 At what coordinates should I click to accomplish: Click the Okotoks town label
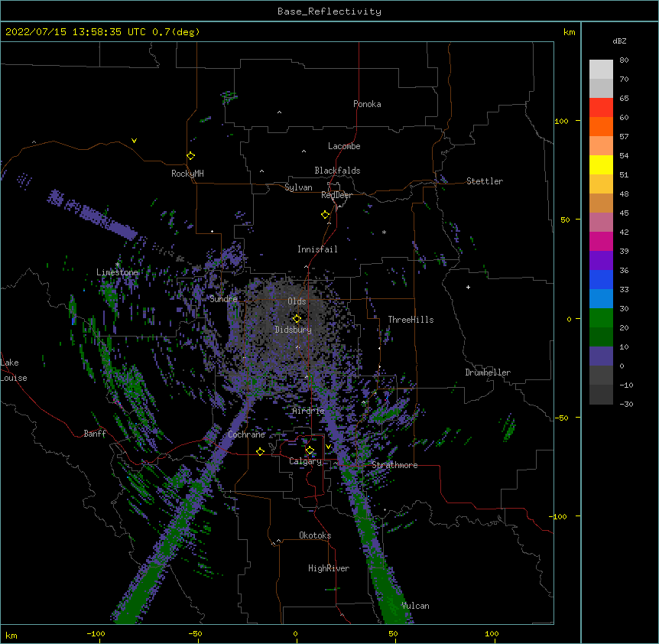315,535
